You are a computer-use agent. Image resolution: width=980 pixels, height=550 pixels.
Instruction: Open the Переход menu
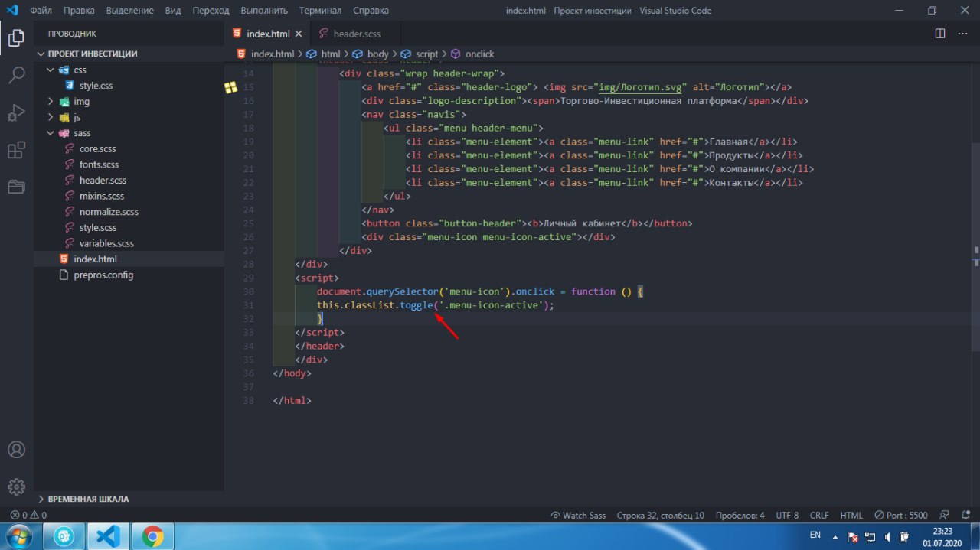(211, 11)
